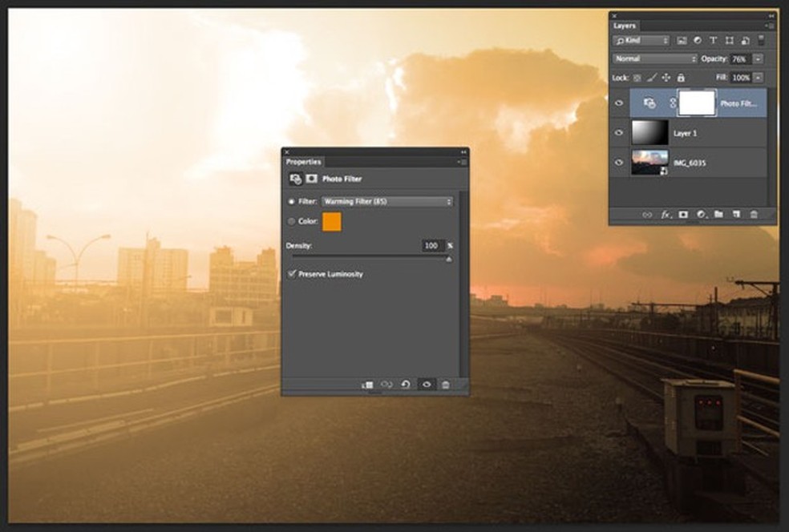Select the Color radio button

click(291, 221)
